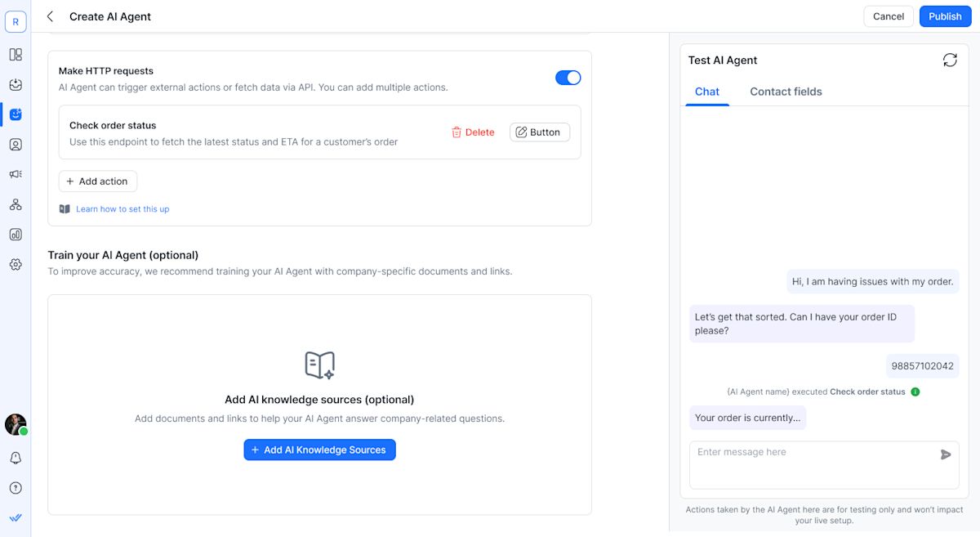Click the send message arrow icon
This screenshot has height=537, width=980.
945,454
